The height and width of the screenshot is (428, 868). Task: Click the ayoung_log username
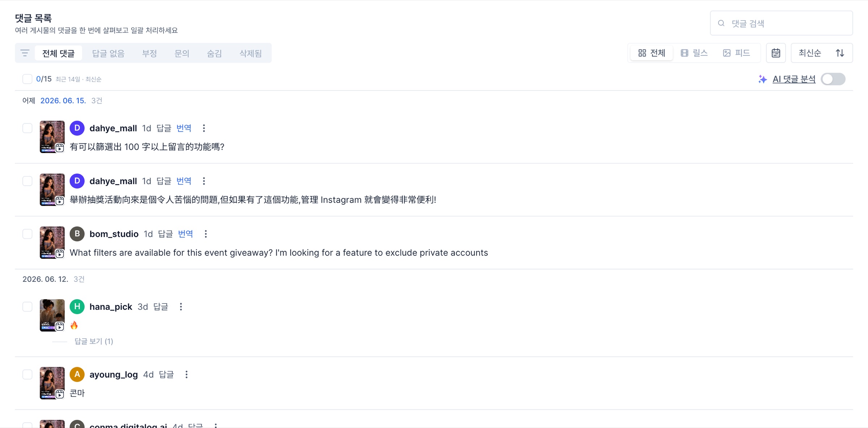click(114, 374)
